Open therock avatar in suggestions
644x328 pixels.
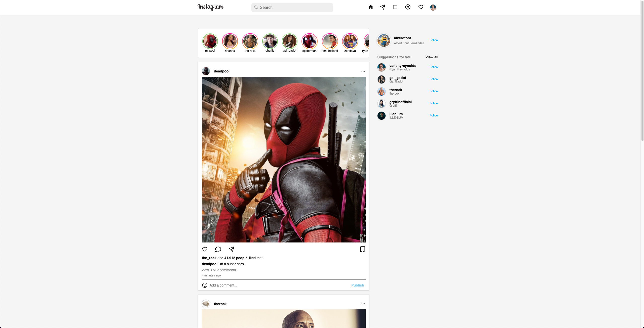[x=381, y=92]
